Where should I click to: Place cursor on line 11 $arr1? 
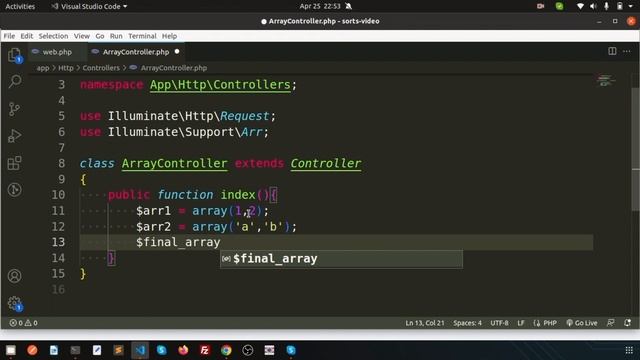click(153, 211)
